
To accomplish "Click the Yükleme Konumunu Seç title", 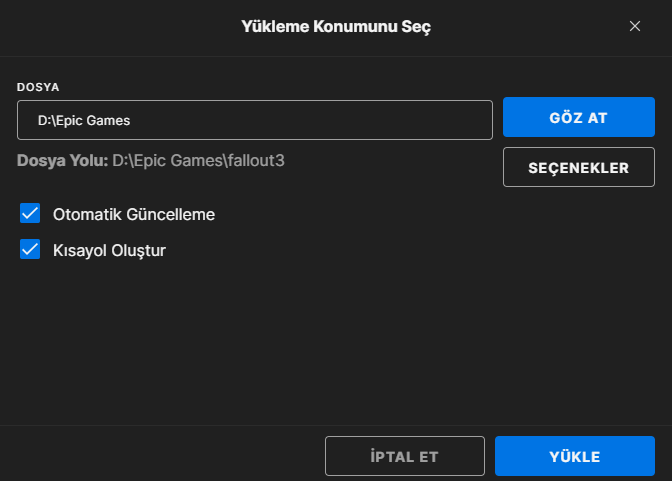I will tap(336, 26).
